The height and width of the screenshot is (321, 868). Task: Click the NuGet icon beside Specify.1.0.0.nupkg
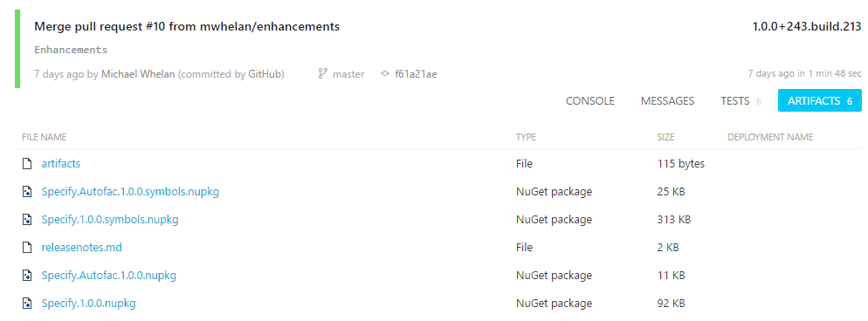26,303
